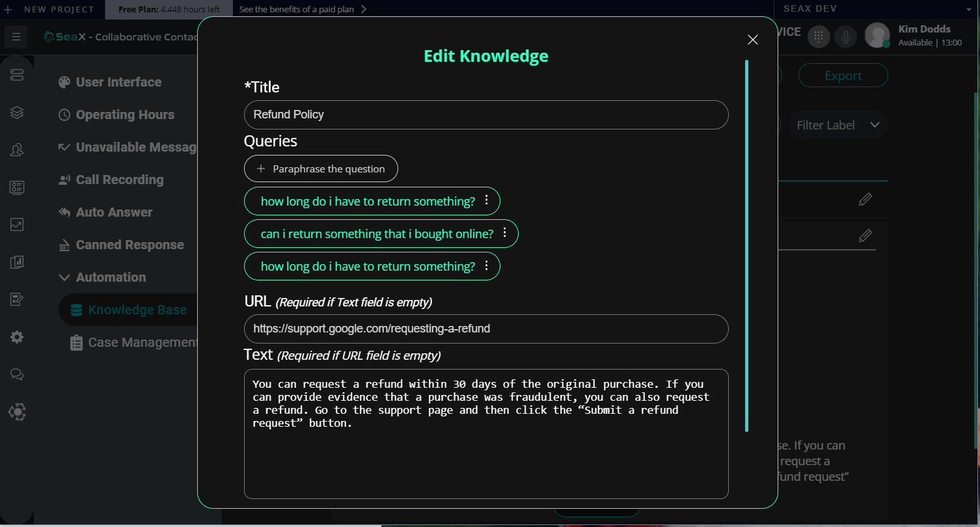The width and height of the screenshot is (980, 527).
Task: Open options for 'can i return something' query
Action: pos(504,233)
